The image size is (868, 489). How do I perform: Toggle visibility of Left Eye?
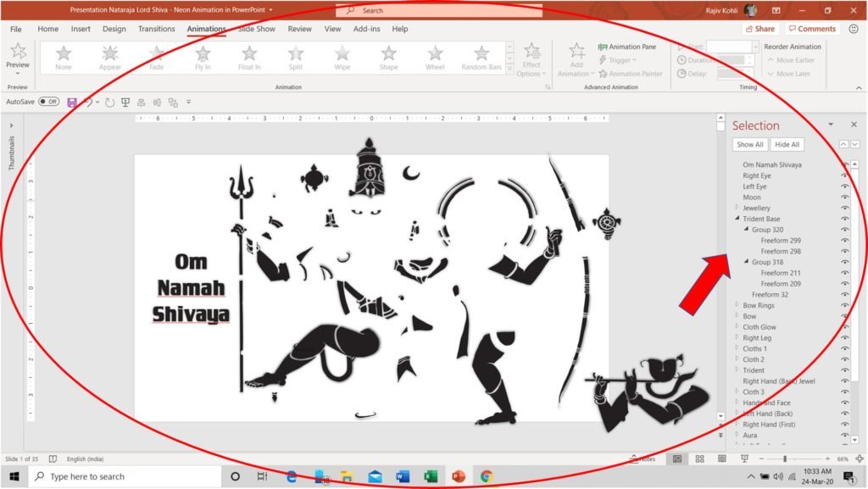point(845,186)
